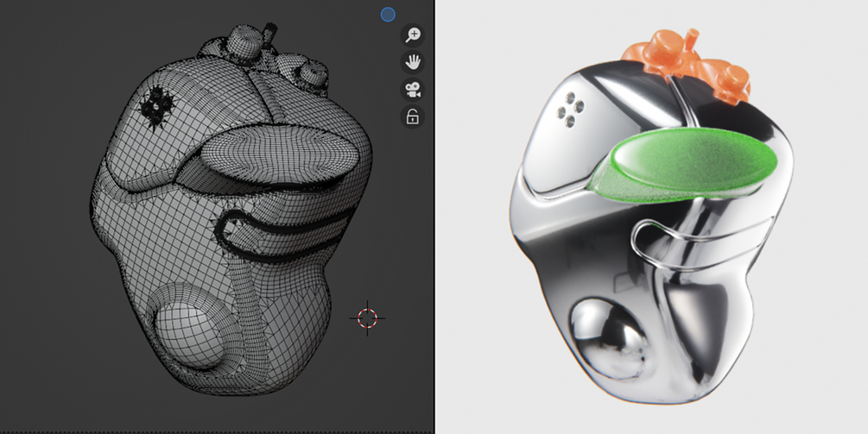This screenshot has height=434, width=868.
Task: Toggle the camera view icon
Action: coord(413,90)
